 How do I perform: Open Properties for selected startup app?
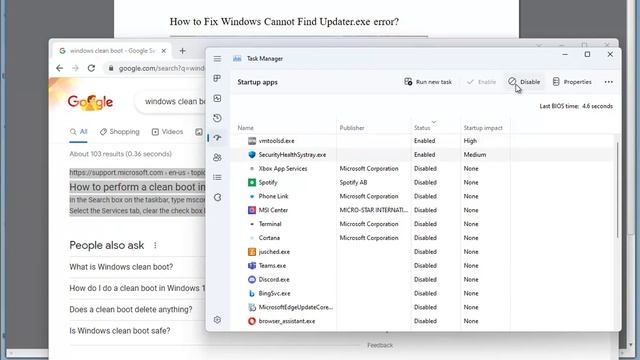(x=572, y=82)
